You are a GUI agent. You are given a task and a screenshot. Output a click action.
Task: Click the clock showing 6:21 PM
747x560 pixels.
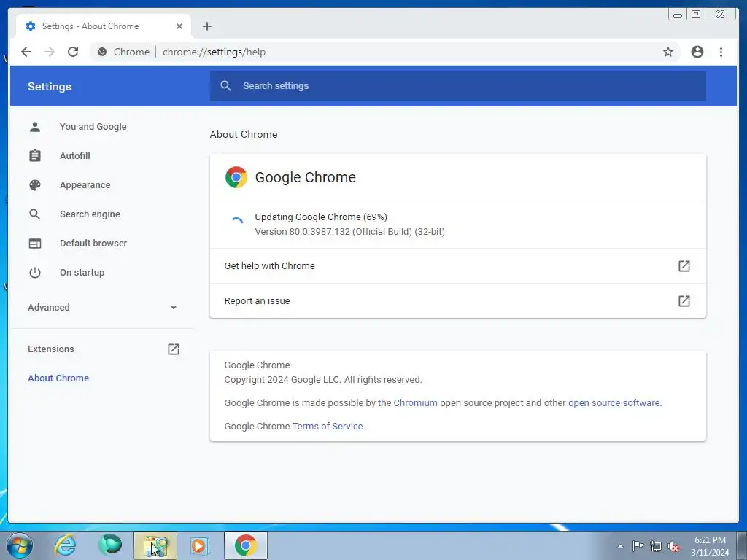pos(710,540)
